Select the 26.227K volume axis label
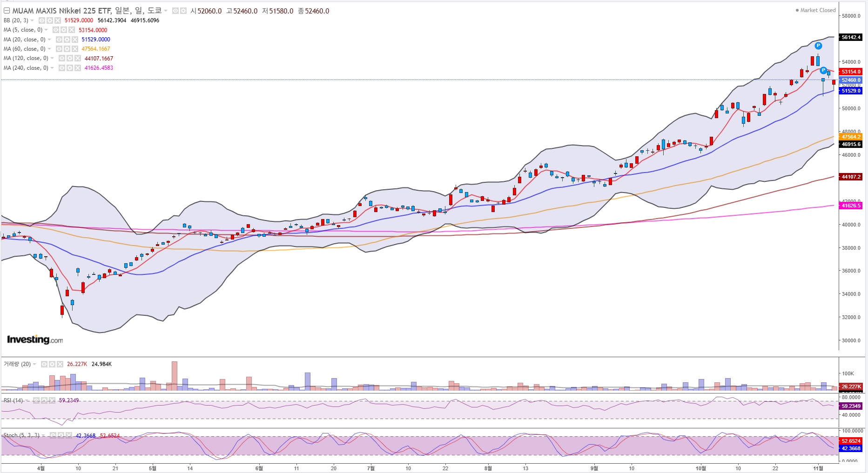 pyautogui.click(x=851, y=386)
